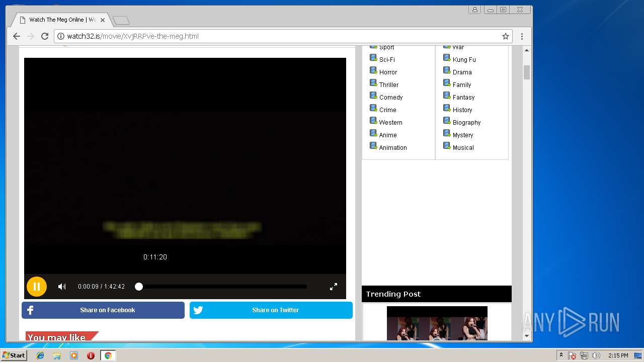
Task: Bookmark this page with star icon
Action: pos(506,36)
